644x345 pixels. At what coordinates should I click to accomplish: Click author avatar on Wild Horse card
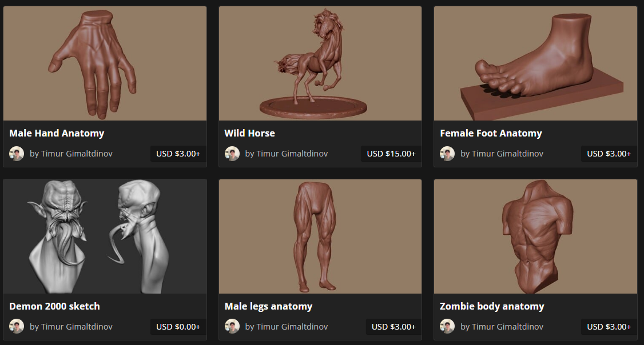[232, 154]
